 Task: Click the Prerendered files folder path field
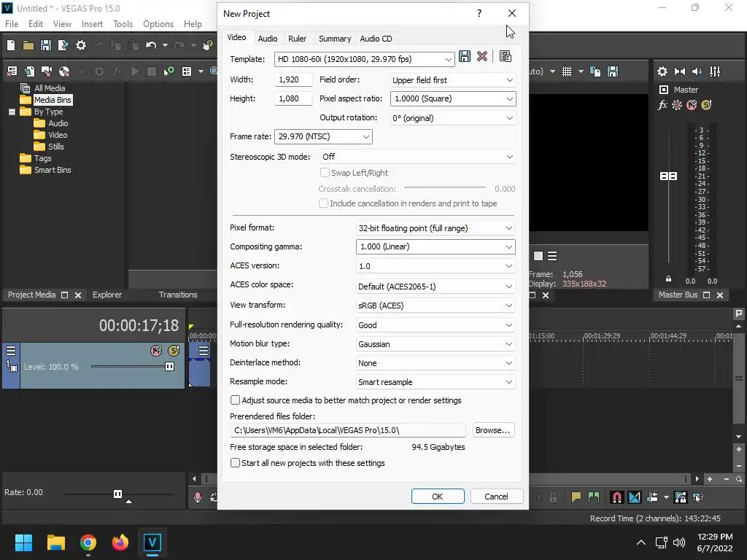click(348, 430)
